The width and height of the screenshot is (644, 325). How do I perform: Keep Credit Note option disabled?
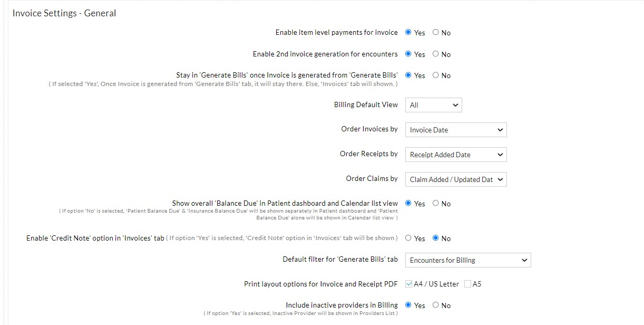point(435,238)
